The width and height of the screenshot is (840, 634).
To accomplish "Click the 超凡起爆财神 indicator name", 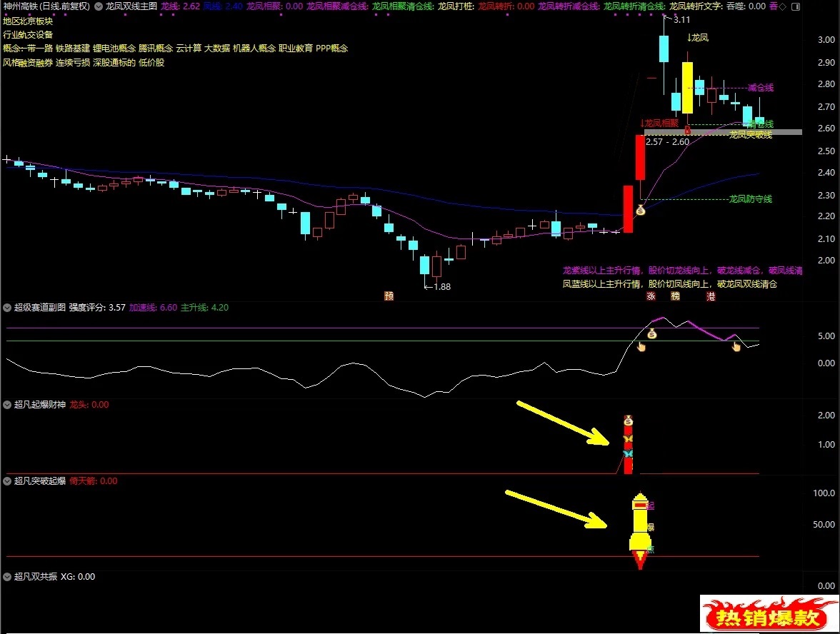I will 40,404.
